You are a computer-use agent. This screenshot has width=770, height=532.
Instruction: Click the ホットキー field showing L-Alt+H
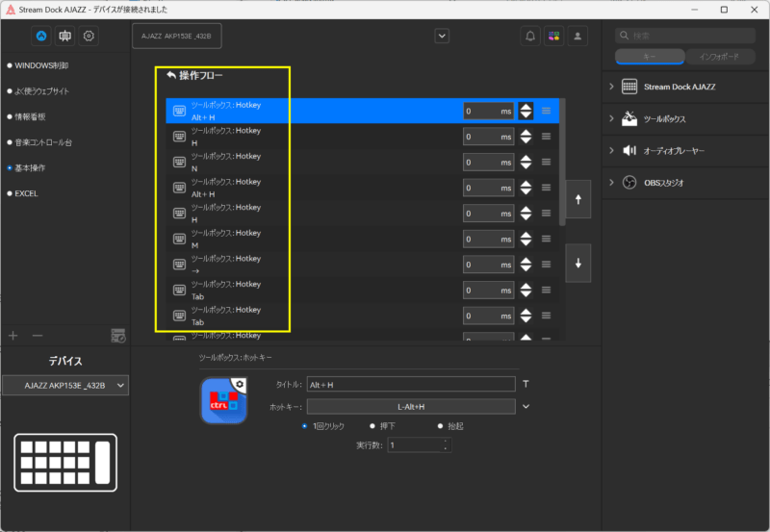coord(411,406)
